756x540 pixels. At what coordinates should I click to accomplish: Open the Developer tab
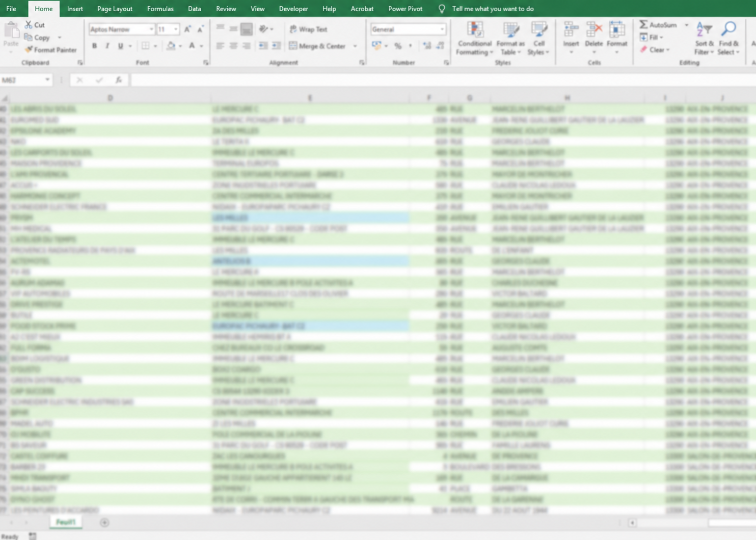click(293, 9)
